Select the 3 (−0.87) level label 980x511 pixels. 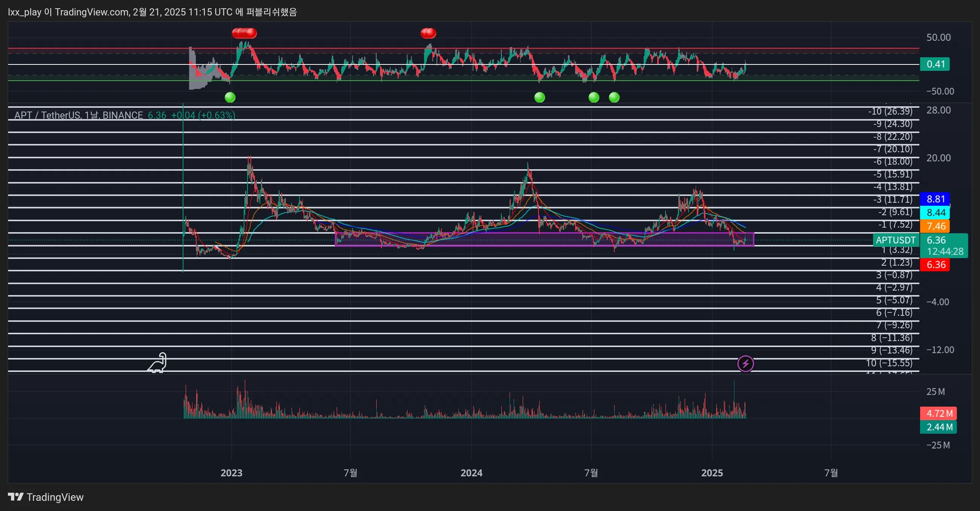click(x=894, y=275)
